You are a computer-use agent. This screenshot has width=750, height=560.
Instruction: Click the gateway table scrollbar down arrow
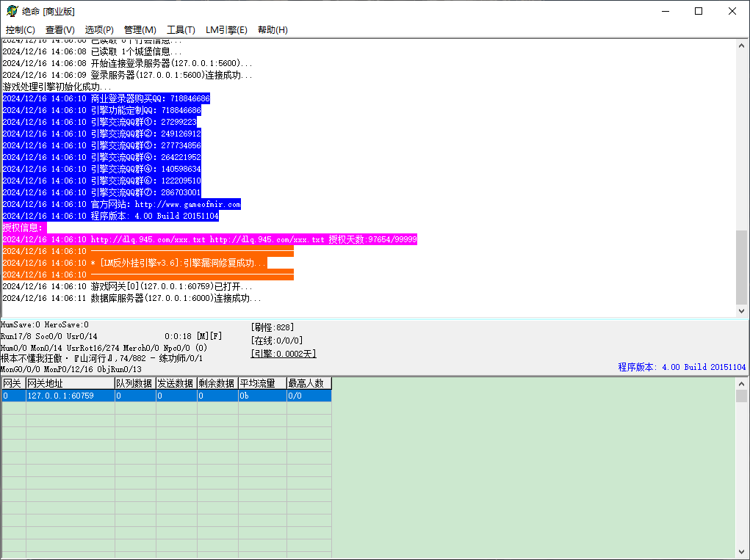(x=741, y=552)
